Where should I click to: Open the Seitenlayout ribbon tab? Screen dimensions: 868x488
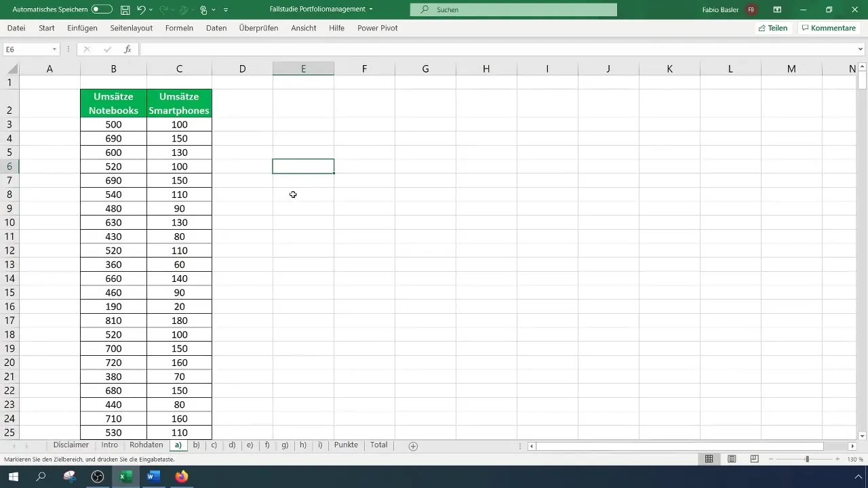132,28
